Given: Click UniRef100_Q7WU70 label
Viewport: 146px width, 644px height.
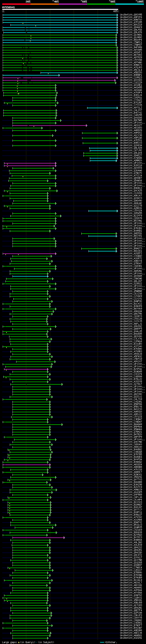Looking at the screenshot, I should tap(131, 173).
